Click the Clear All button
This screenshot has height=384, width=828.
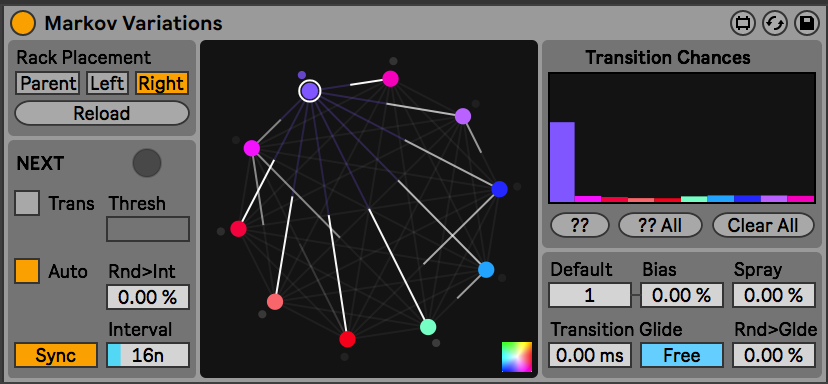pyautogui.click(x=763, y=226)
